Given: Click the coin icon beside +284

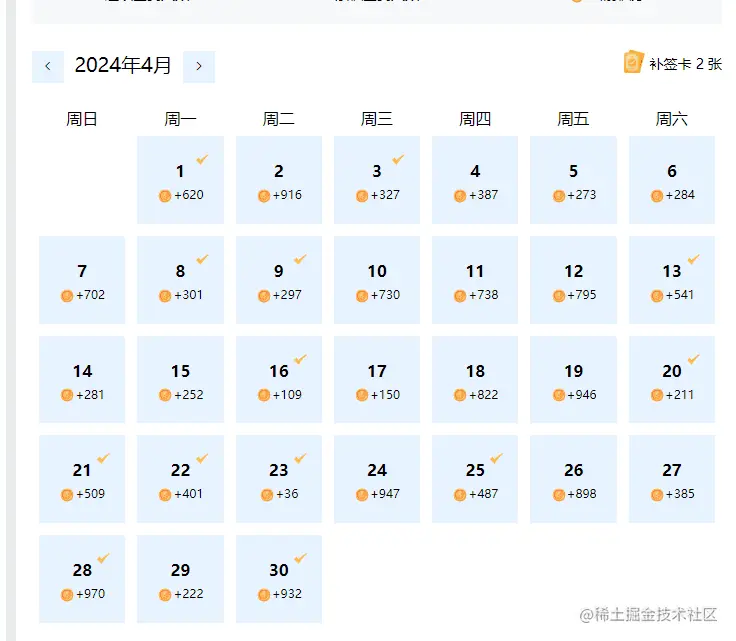Looking at the screenshot, I should tap(657, 196).
